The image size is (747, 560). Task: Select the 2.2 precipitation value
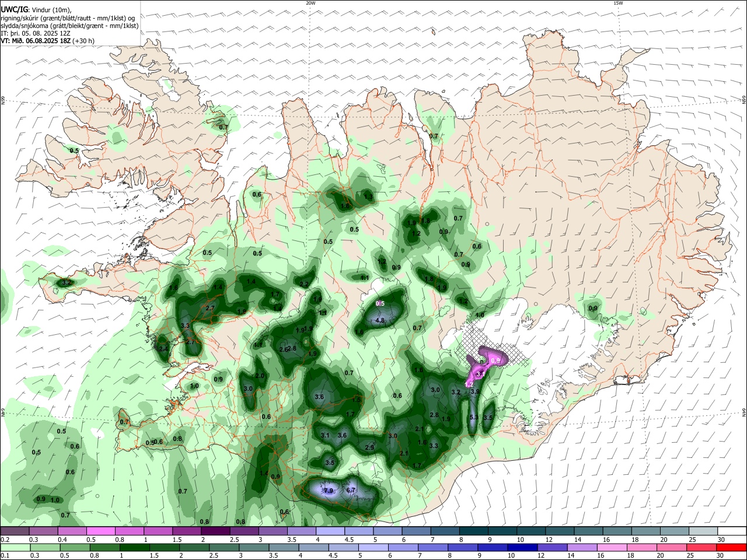tap(304, 284)
